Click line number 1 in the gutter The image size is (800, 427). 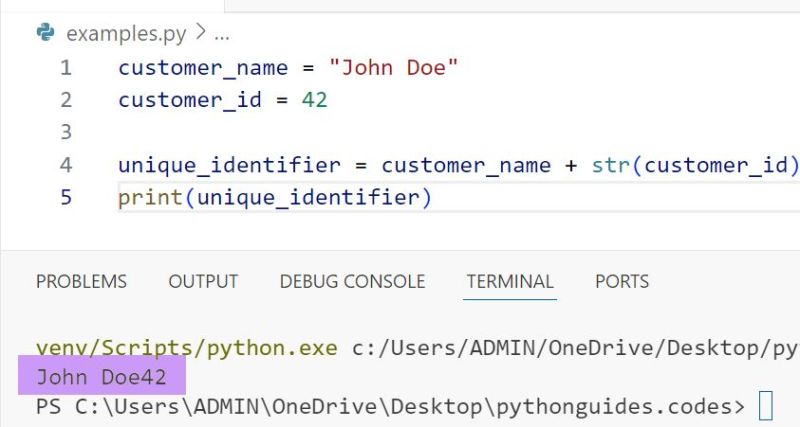tap(66, 67)
